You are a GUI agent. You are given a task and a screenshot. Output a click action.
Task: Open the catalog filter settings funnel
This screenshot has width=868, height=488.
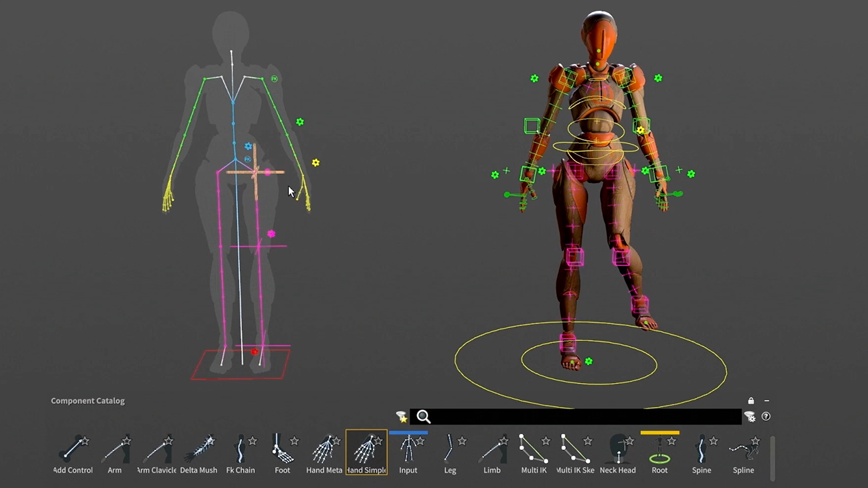pos(750,417)
